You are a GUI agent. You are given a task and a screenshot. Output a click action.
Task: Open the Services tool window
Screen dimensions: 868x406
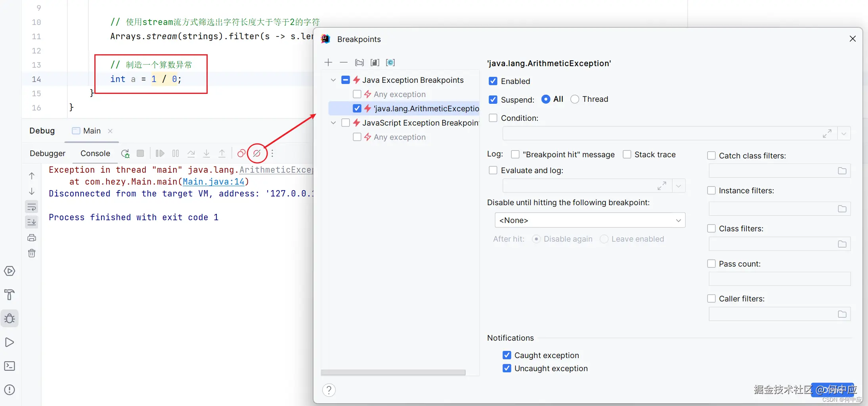[10, 271]
